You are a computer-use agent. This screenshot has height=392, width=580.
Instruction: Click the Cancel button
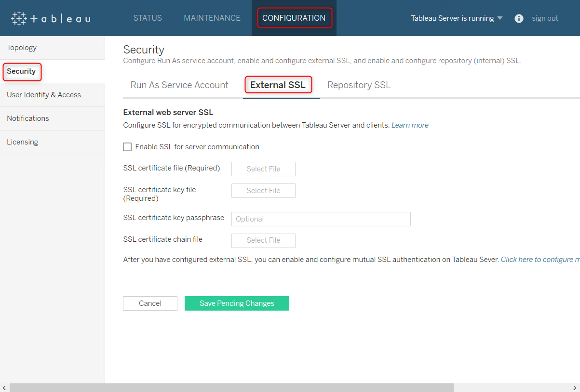pyautogui.click(x=150, y=303)
